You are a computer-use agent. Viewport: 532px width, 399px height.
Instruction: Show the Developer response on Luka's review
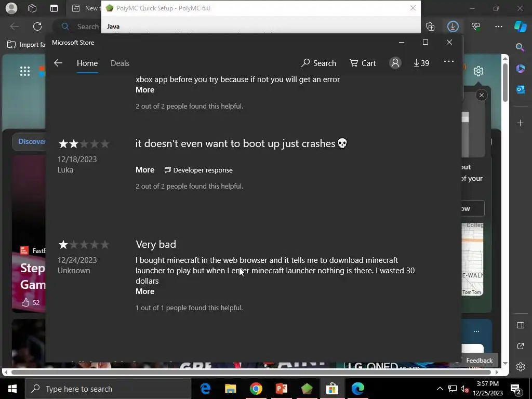[x=199, y=170]
